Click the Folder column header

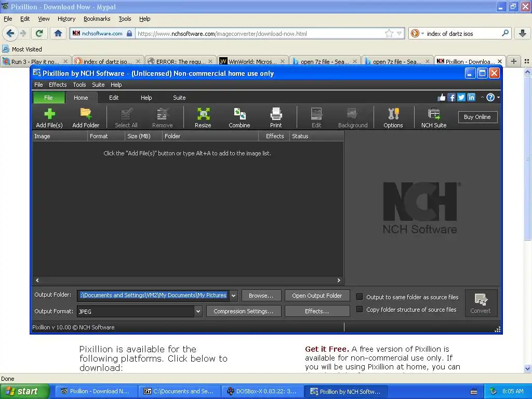pos(210,136)
